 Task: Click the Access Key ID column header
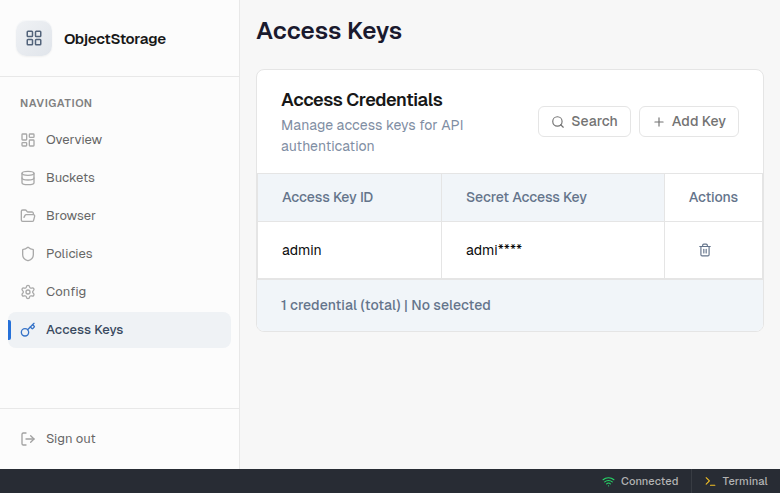pos(328,197)
